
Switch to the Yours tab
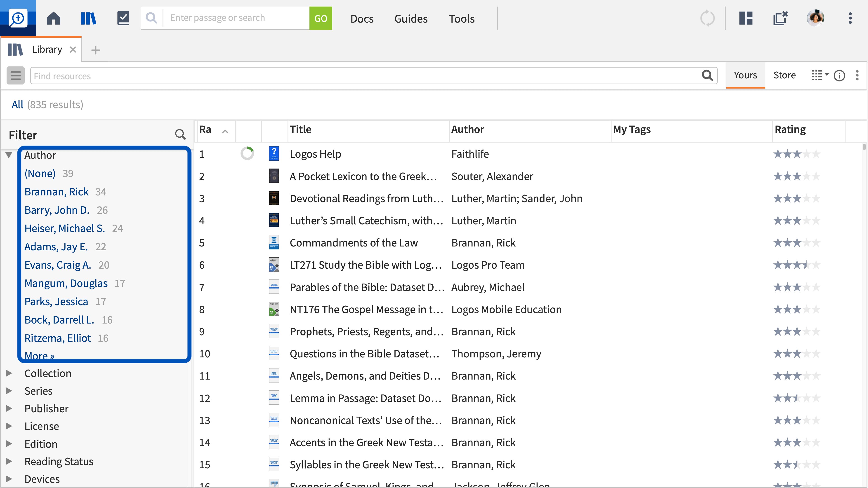(x=745, y=75)
